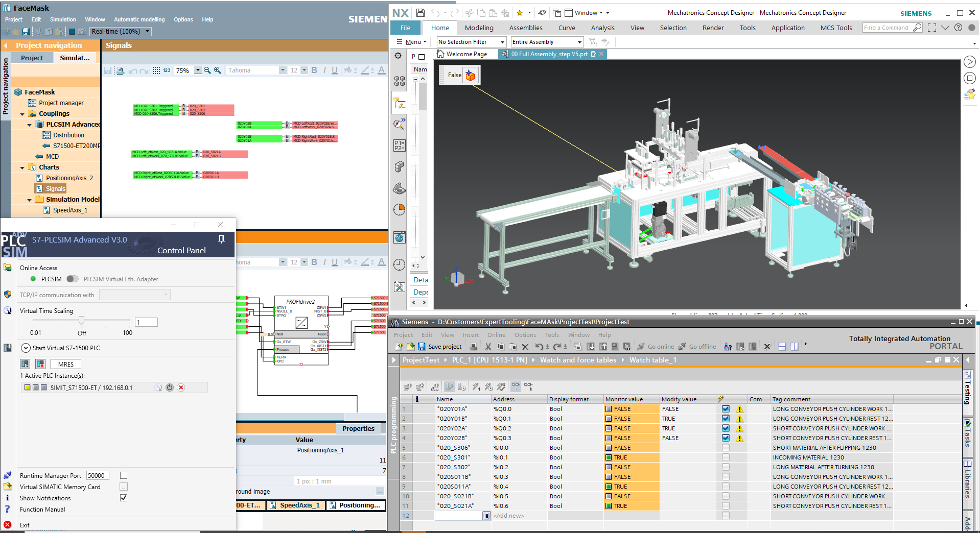Screen dimensions: 980x533
Task: Click the NX search command magnifier icon
Action: 918,28
